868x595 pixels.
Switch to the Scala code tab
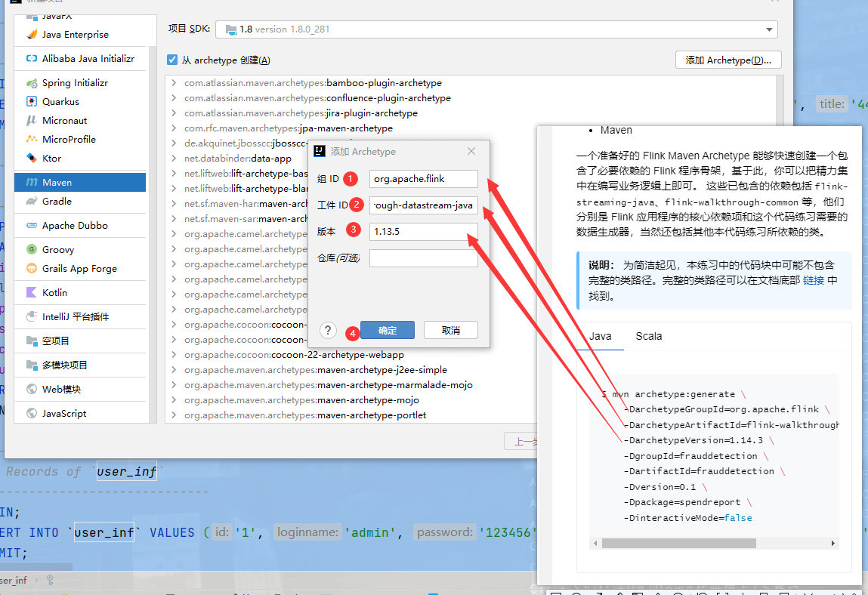tap(649, 336)
